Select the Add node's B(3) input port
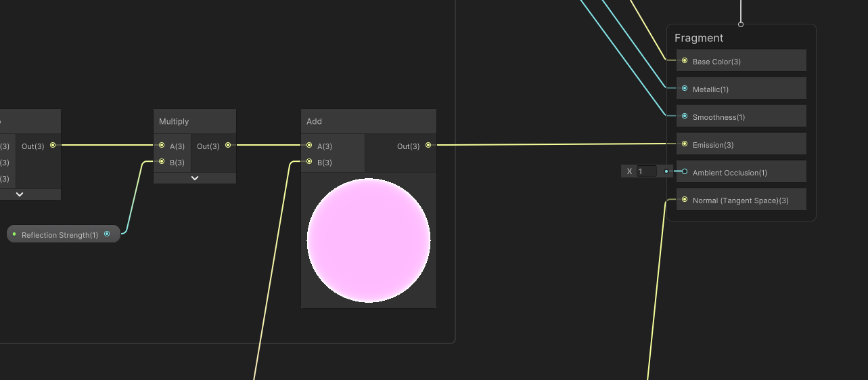Screen dimensions: 868x380 click(309, 162)
